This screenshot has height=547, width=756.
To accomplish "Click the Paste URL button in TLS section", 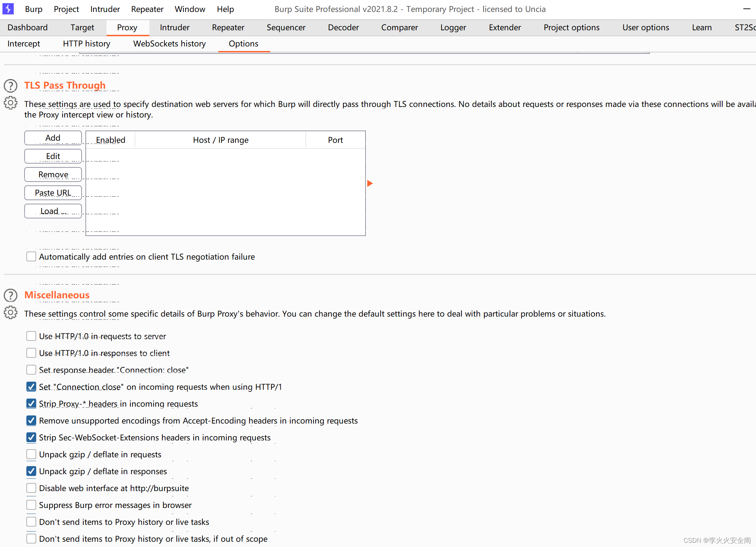I will point(53,192).
